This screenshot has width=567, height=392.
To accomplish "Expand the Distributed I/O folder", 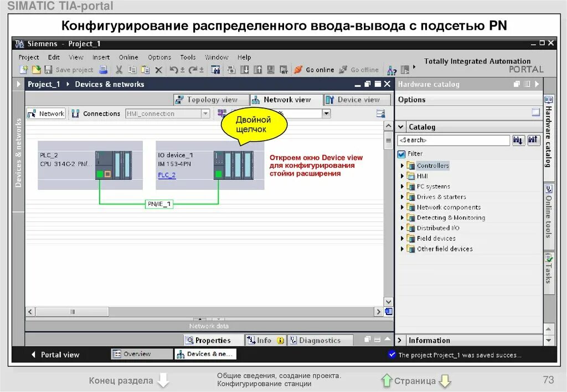I will tap(402, 228).
